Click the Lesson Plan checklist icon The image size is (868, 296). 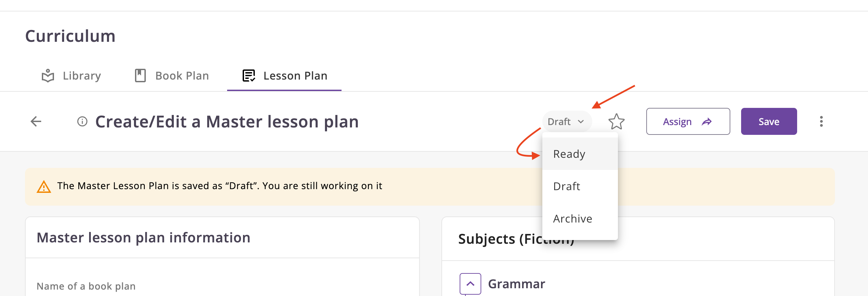click(x=249, y=76)
